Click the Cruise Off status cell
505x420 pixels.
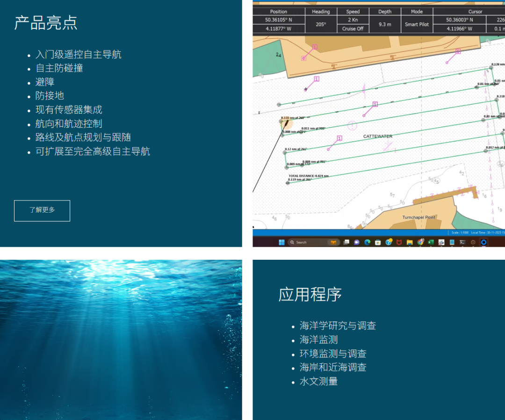coord(353,28)
